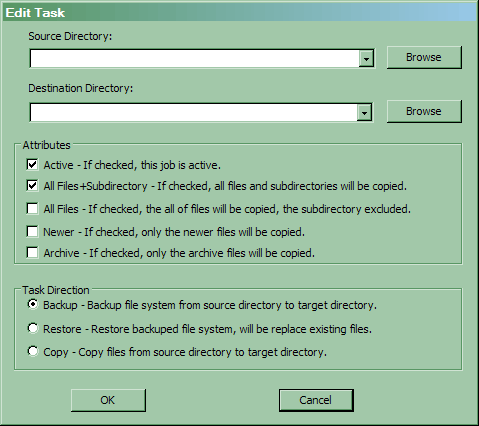Viewport: 479px width, 426px height.
Task: Browse for the destination directory
Action: pos(424,111)
